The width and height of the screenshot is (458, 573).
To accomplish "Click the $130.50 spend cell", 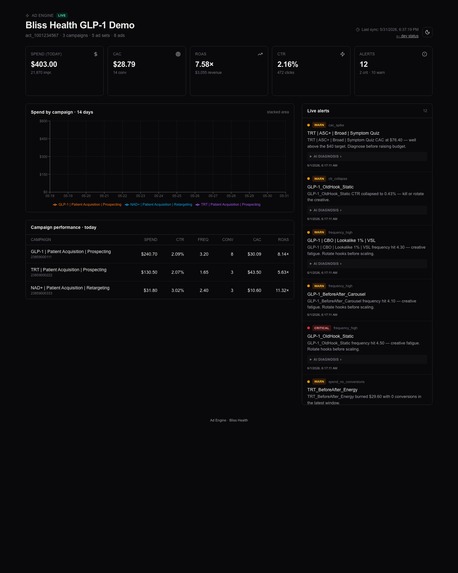I will (149, 272).
